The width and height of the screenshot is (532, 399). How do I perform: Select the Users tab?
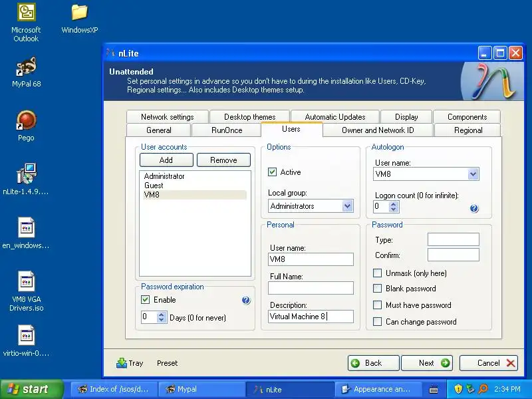291,129
